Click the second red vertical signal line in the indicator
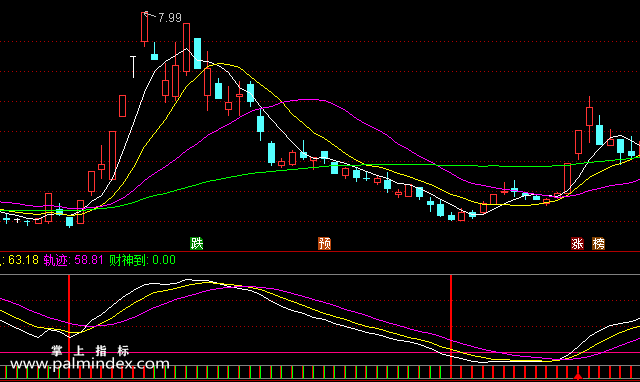 click(451, 320)
